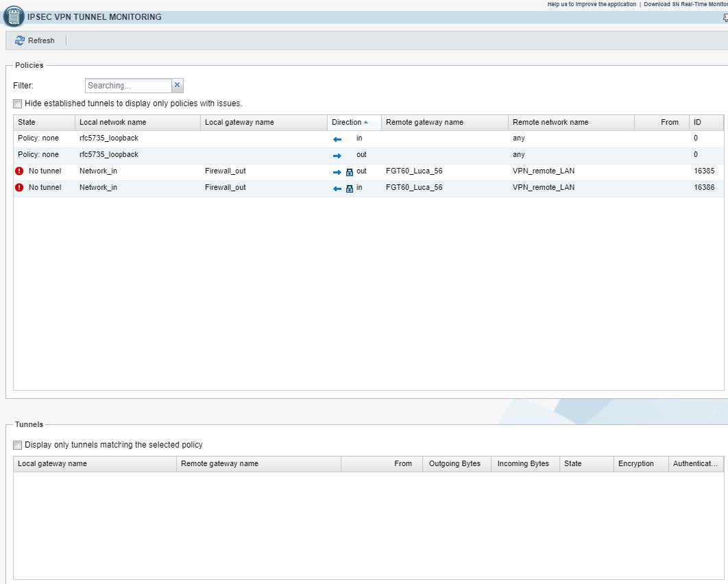Select 'Policy: none' in the loopback out row
This screenshot has width=728, height=584.
pos(38,155)
